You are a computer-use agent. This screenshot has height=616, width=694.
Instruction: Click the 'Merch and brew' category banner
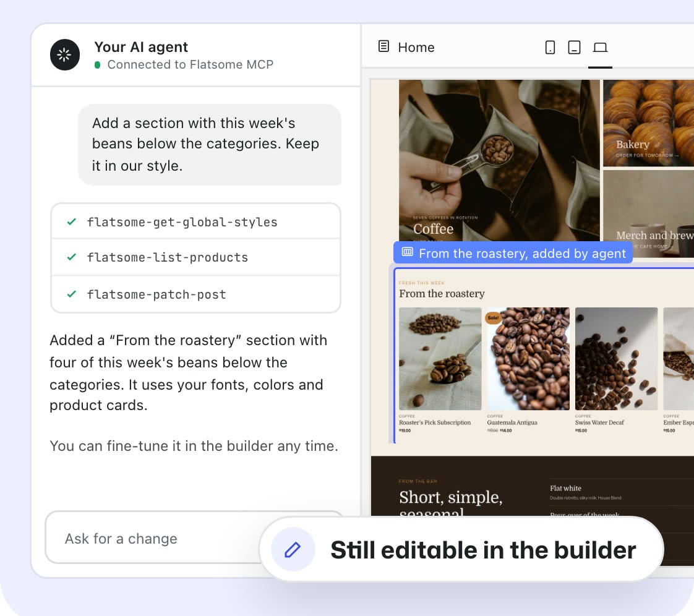pyautogui.click(x=648, y=213)
